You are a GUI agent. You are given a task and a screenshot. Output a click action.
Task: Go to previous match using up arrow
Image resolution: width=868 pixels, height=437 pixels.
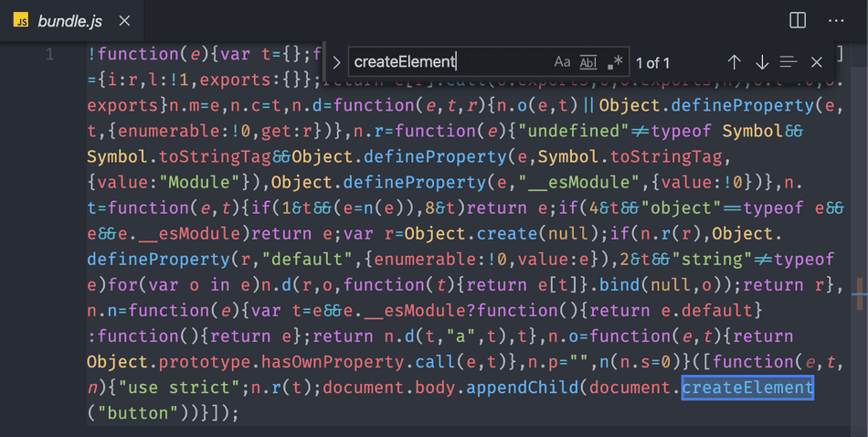pos(734,62)
